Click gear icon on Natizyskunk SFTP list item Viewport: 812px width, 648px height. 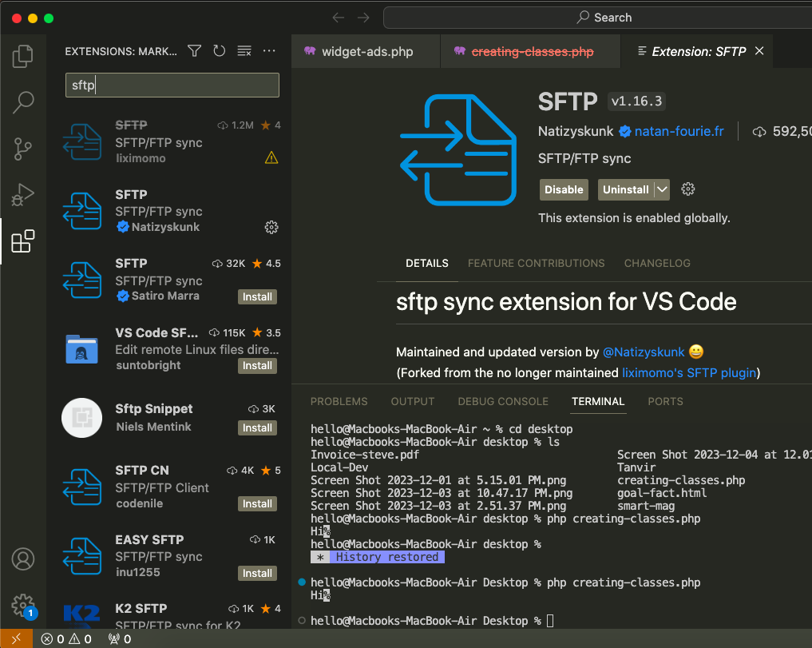(271, 227)
